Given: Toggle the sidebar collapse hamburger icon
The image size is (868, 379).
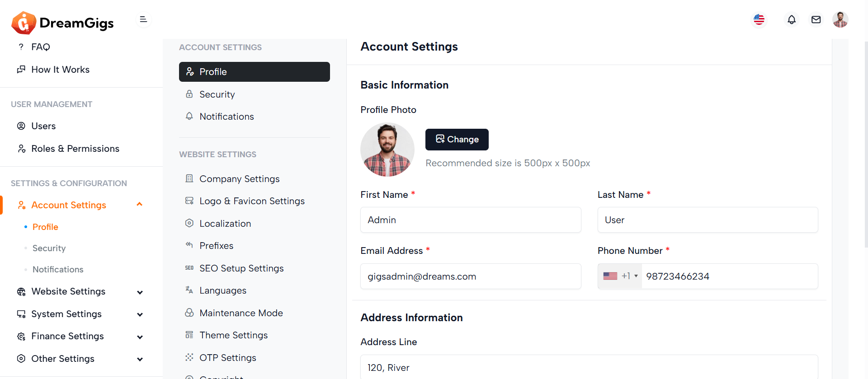Looking at the screenshot, I should pyautogui.click(x=143, y=19).
